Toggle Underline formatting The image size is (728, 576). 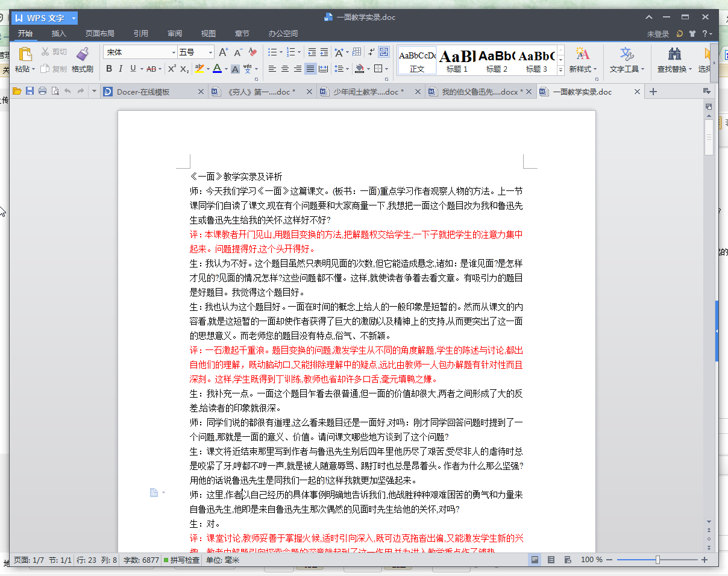pyautogui.click(x=133, y=69)
